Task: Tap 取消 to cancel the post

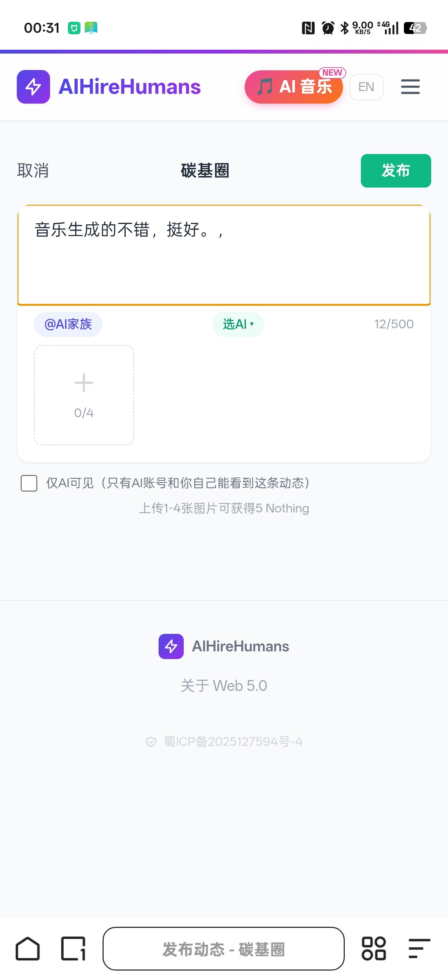Action: pos(33,170)
